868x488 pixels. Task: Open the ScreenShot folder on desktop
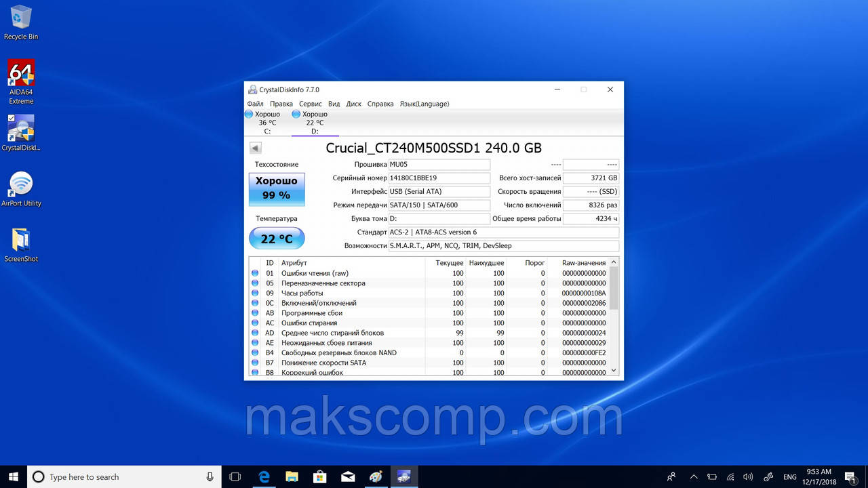pos(21,245)
